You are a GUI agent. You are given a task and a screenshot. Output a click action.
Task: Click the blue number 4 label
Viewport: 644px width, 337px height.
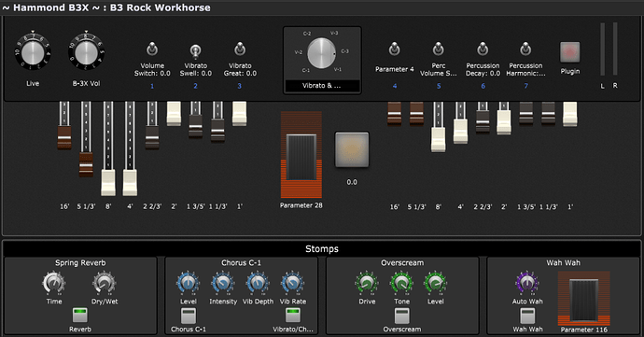[x=394, y=86]
